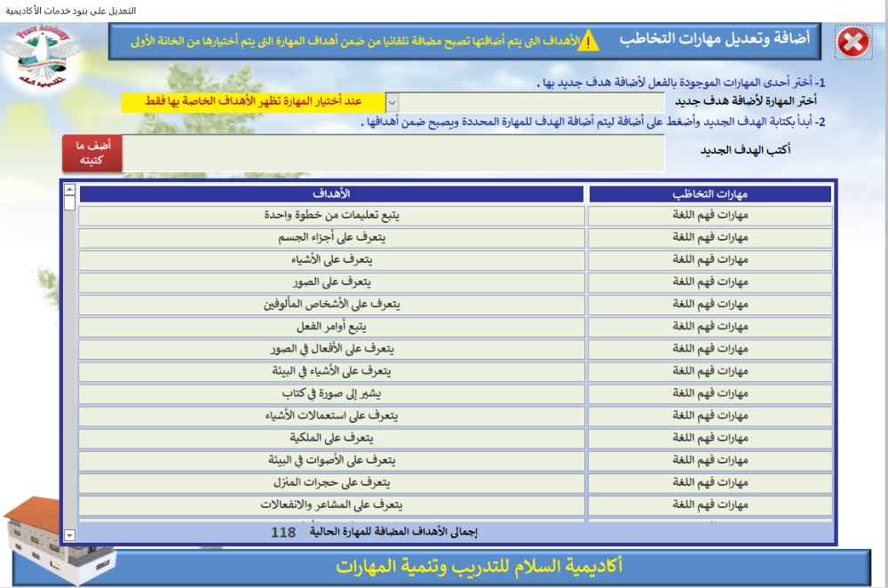The image size is (888, 588).
Task: Select goal يتعرف على الأفعال في الصور
Action: click(x=331, y=350)
